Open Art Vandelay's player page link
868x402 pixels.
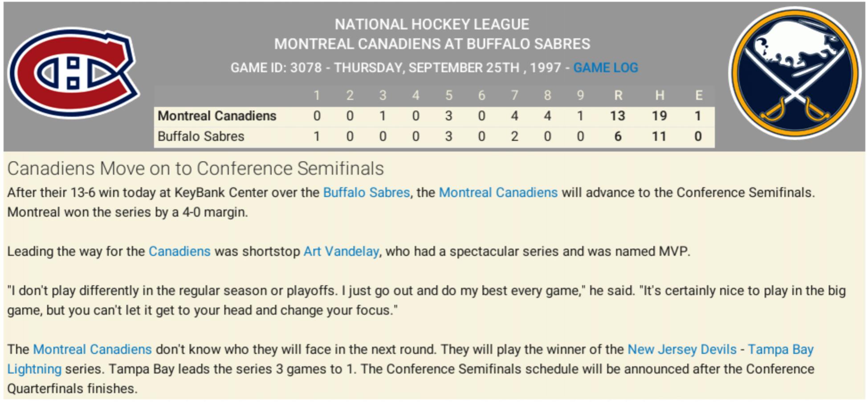341,251
